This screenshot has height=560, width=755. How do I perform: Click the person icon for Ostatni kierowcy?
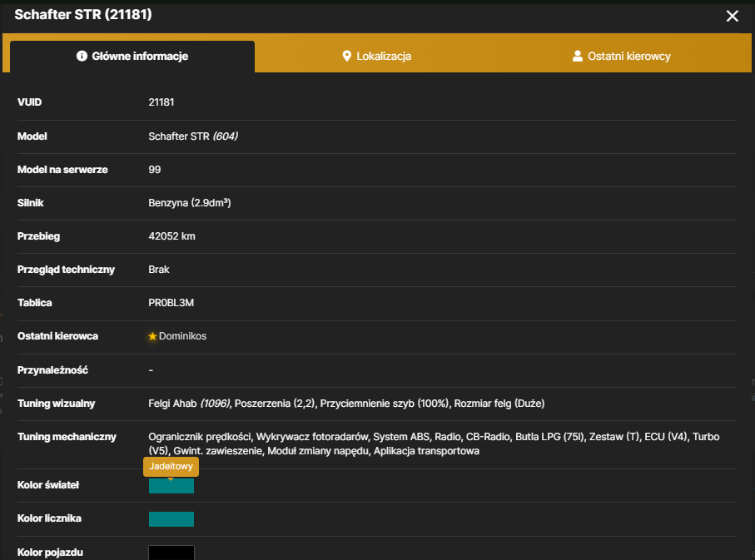(x=578, y=56)
